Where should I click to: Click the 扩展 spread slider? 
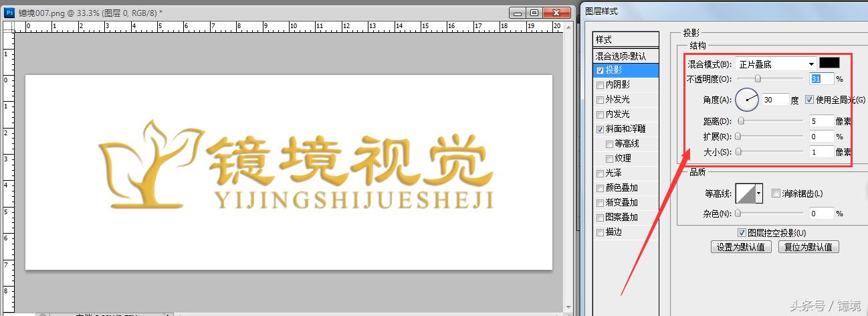tap(770, 136)
